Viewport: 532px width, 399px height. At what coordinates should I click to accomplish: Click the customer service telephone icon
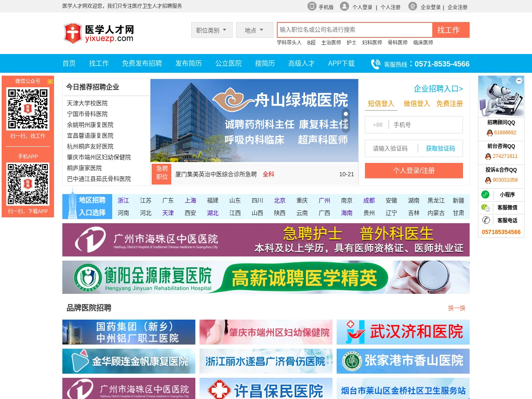point(486,220)
